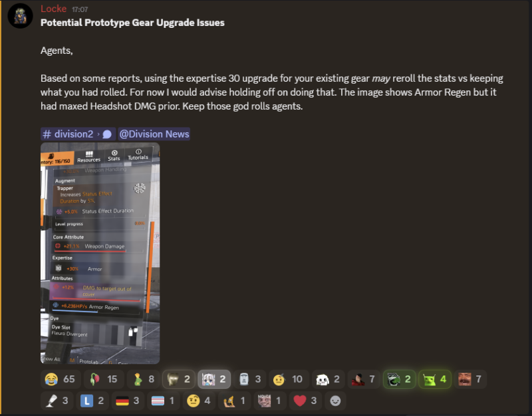Open Locke's username profile popup
This screenshot has height=416, width=532.
pos(54,9)
